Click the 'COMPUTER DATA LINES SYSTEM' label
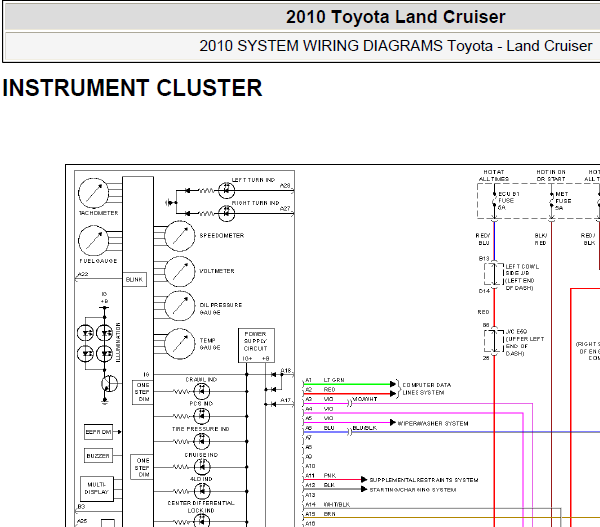Viewport: 600px width, 527px height. click(x=427, y=389)
